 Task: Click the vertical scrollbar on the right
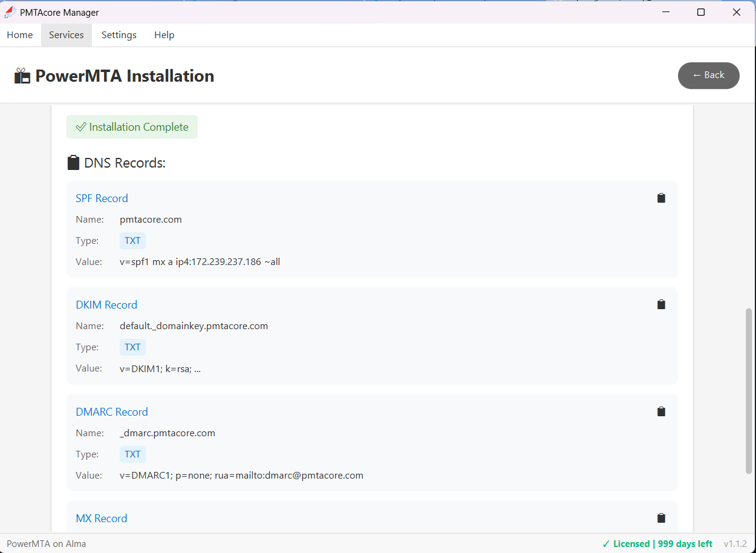pos(749,390)
